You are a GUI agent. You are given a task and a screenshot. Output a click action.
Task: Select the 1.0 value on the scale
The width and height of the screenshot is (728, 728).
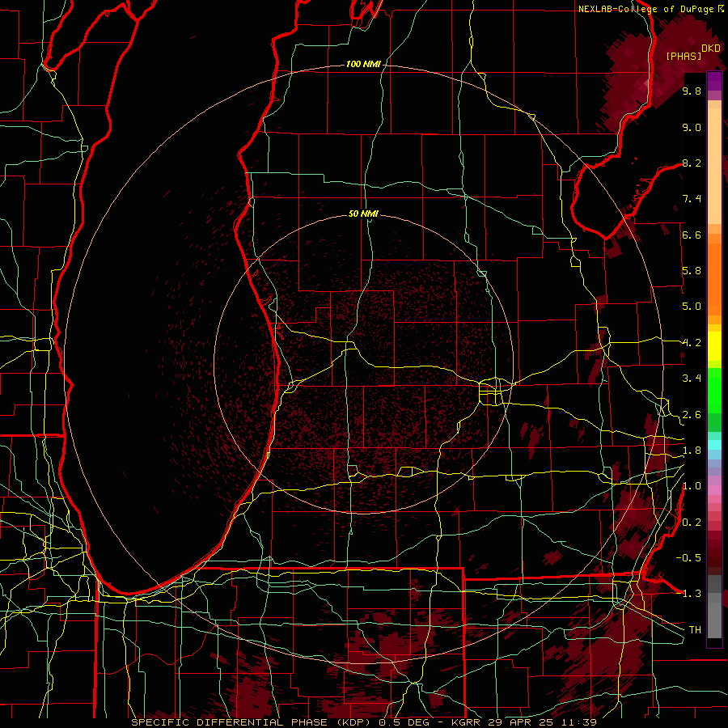692,487
